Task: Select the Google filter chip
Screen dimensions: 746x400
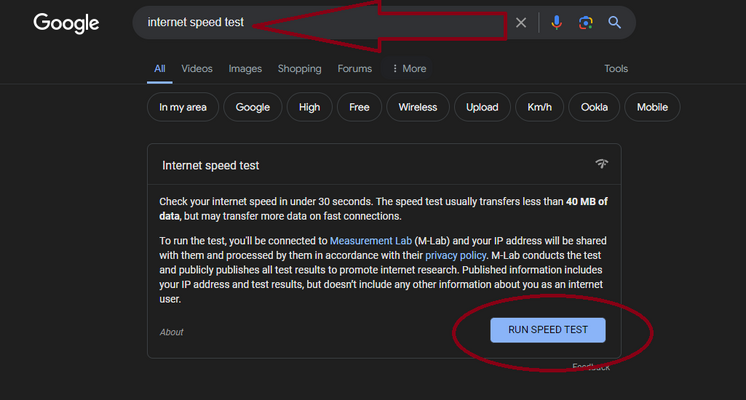Action: (253, 107)
